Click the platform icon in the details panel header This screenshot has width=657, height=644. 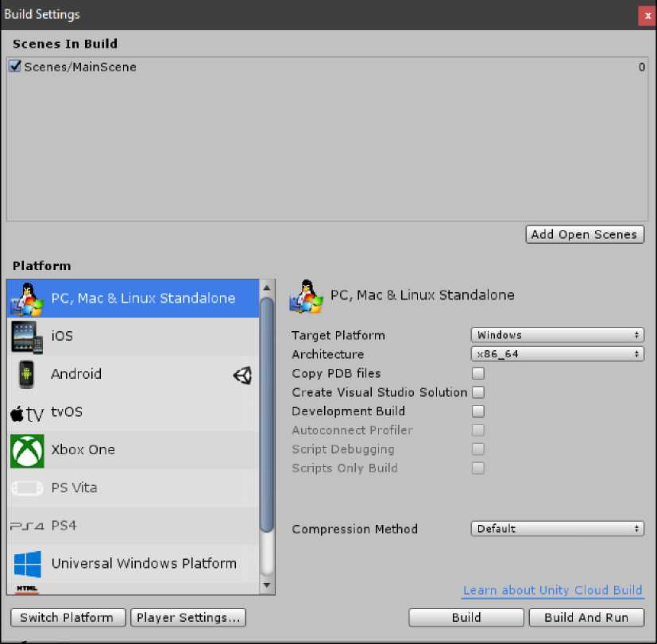coord(307,296)
